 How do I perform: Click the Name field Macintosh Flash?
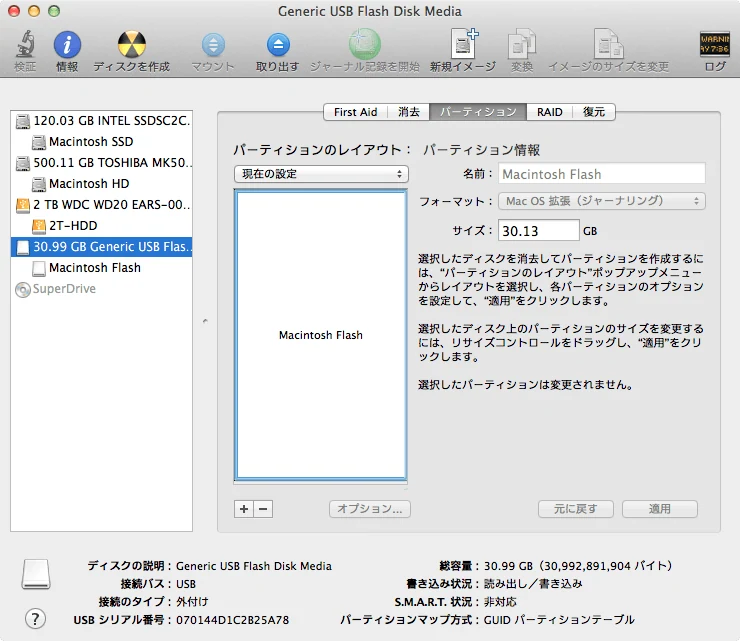pos(602,174)
